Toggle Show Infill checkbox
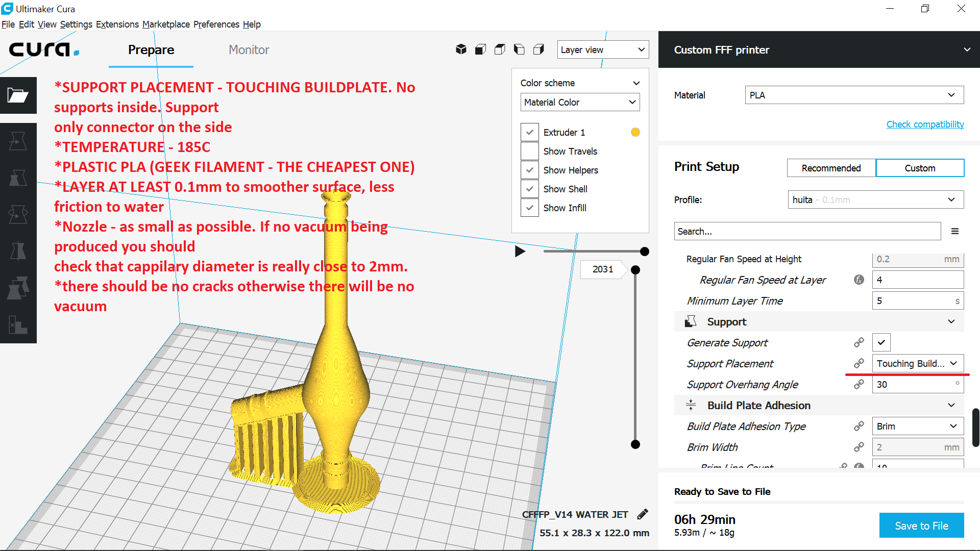This screenshot has height=551, width=980. click(x=530, y=208)
